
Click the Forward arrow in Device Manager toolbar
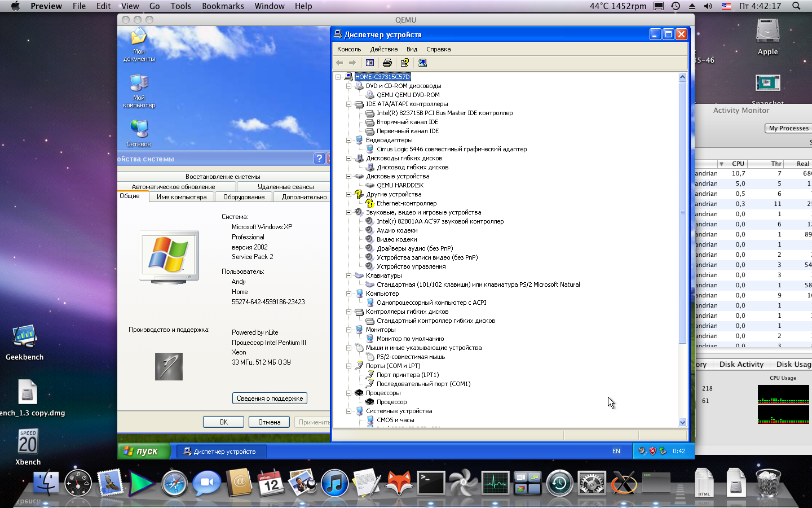tap(352, 63)
